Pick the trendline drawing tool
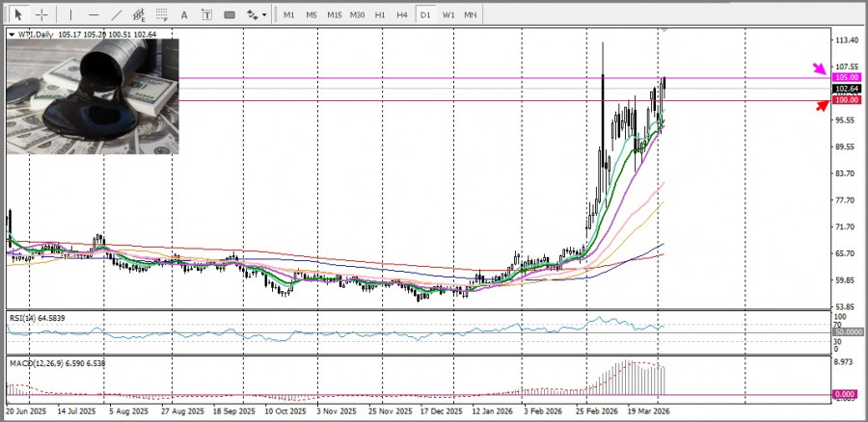Screen dimensions: 868x422 tap(117, 14)
